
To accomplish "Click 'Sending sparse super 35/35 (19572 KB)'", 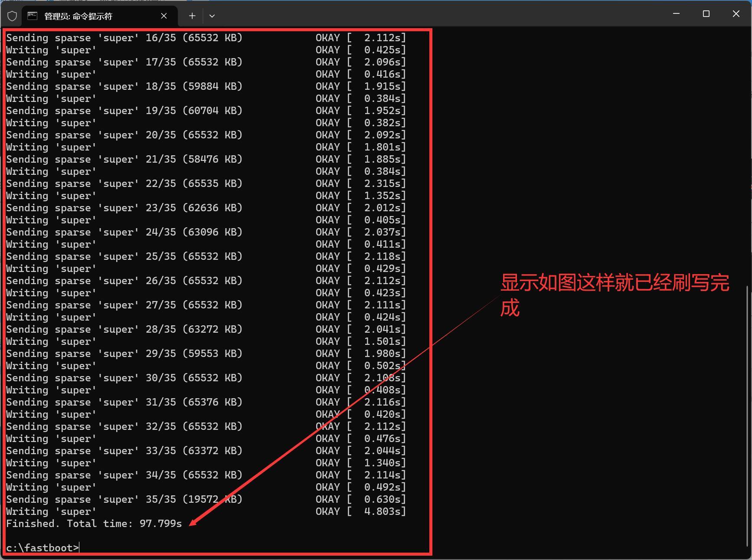I will (x=124, y=499).
